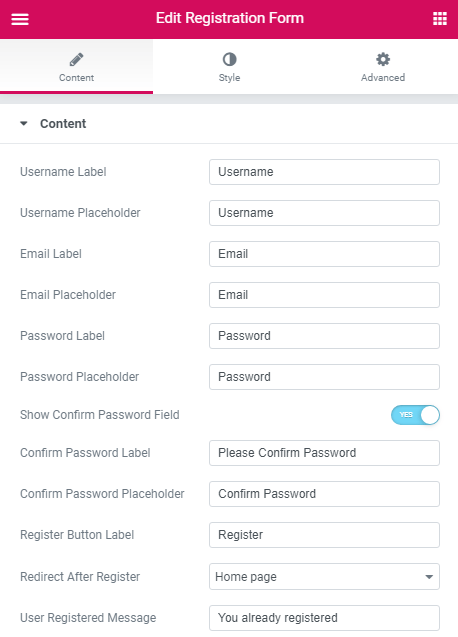Toggle Show Confirm Password Field switch
This screenshot has width=458, height=637.
(x=415, y=415)
